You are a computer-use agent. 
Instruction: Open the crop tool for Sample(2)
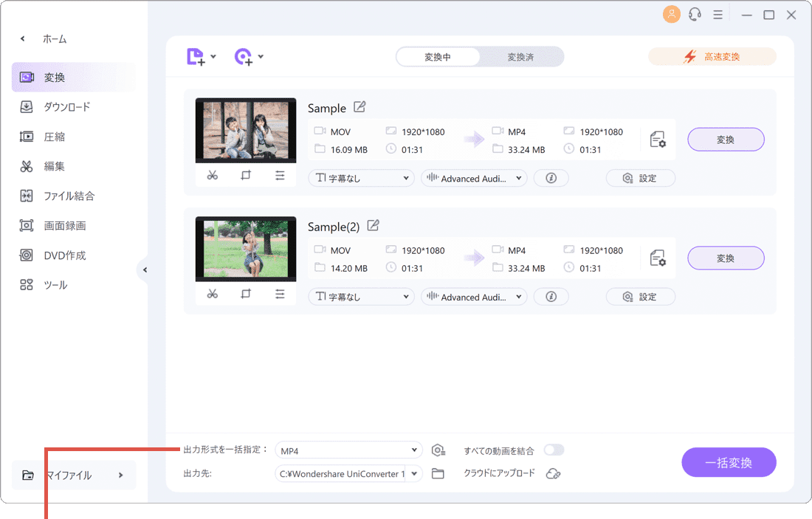pos(246,293)
